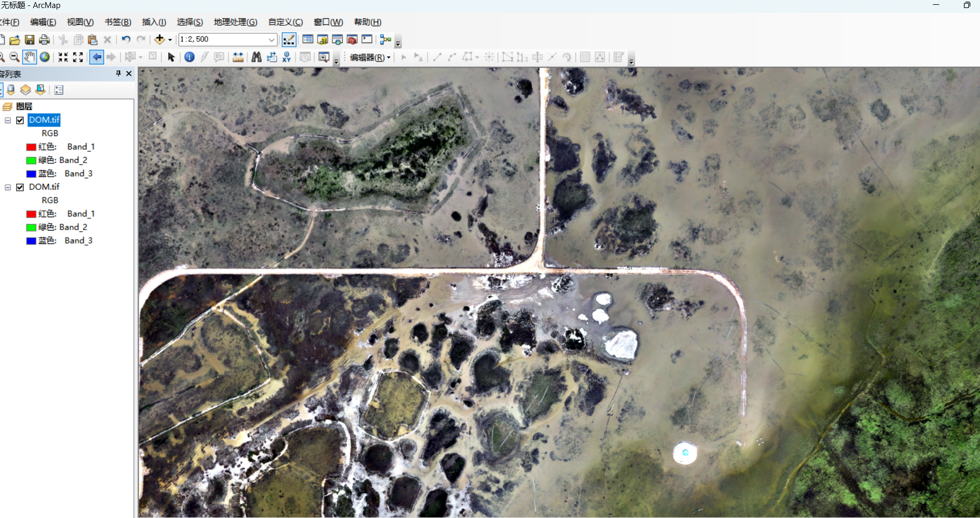Open the ArcToolbox window
This screenshot has width=980, height=518.
click(352, 40)
